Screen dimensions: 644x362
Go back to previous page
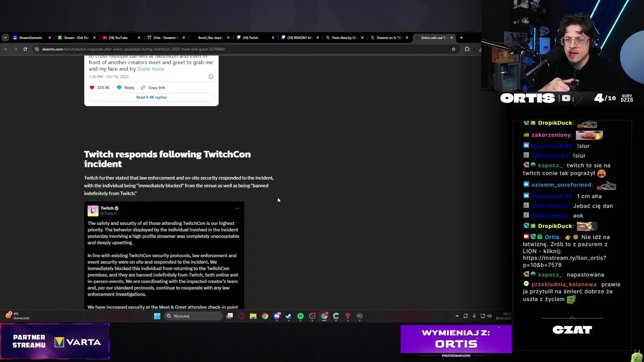click(6, 49)
